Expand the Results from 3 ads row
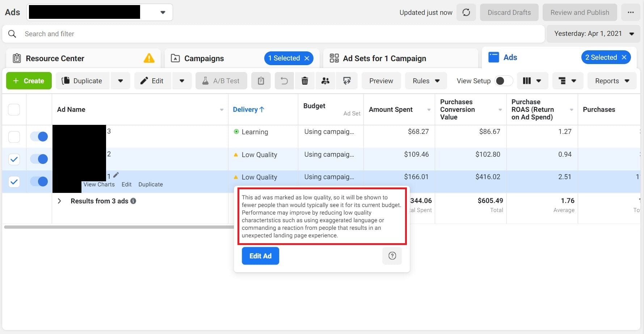 pyautogui.click(x=60, y=201)
